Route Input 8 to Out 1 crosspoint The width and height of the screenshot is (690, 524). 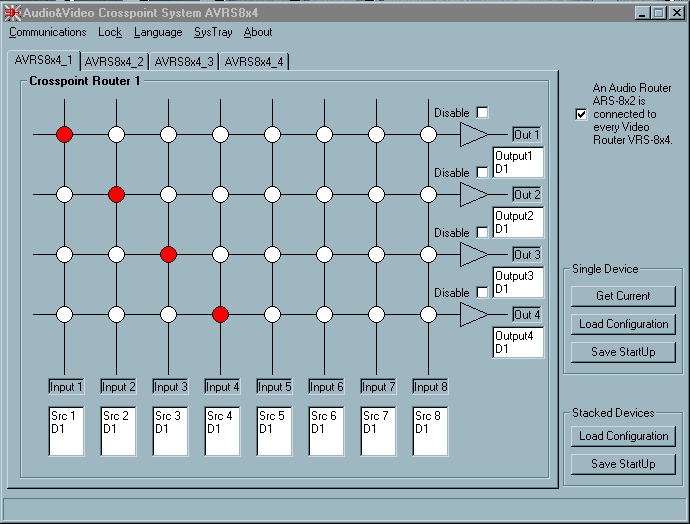click(428, 135)
